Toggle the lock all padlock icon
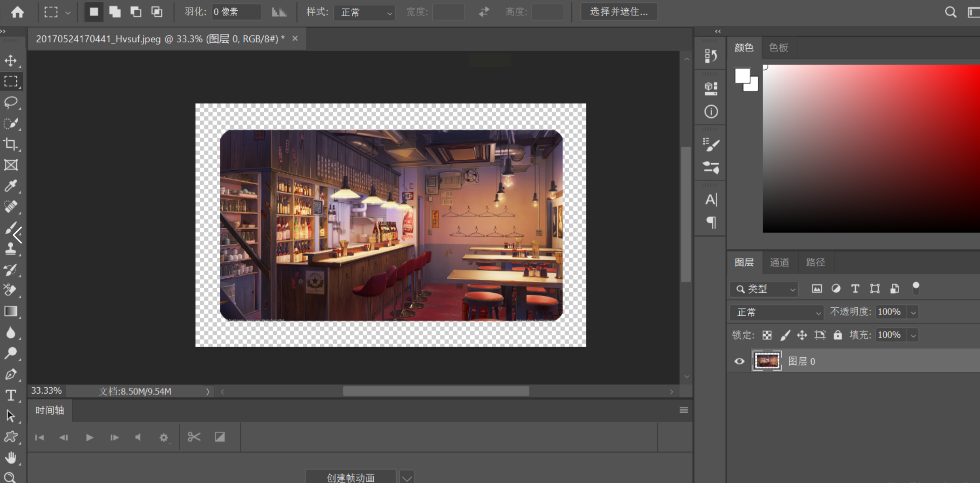This screenshot has height=483, width=980. (838, 335)
